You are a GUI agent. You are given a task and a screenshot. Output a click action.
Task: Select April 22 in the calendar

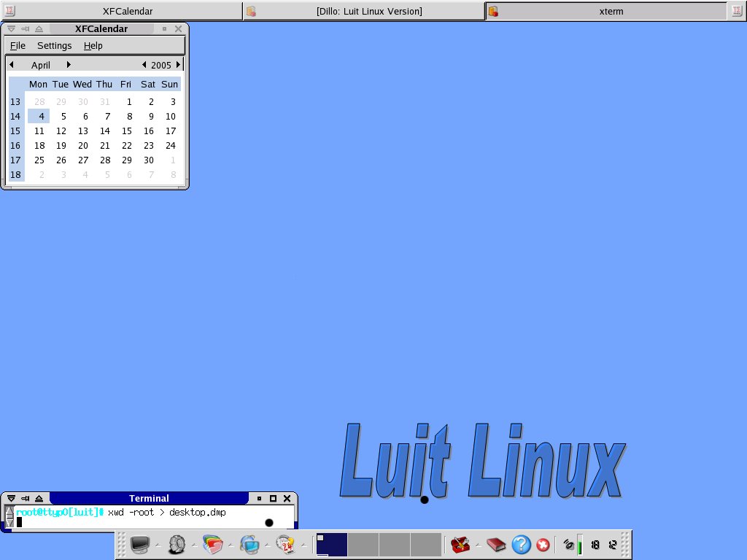(127, 146)
